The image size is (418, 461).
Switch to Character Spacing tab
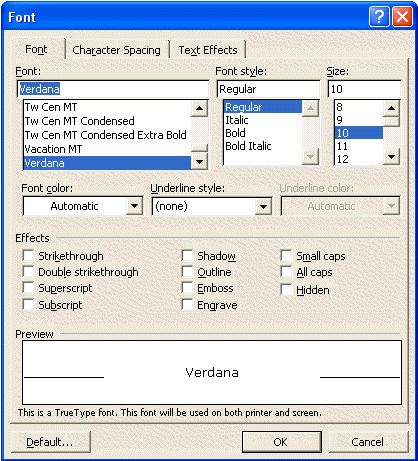[116, 50]
